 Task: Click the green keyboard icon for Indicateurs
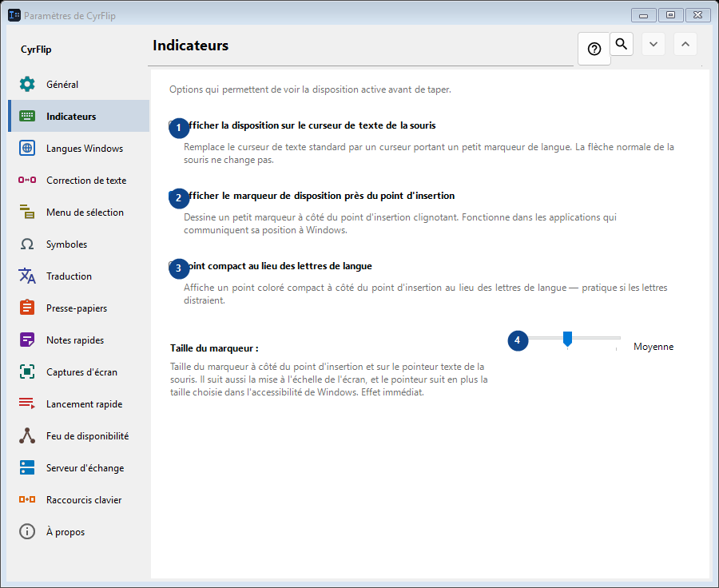27,116
